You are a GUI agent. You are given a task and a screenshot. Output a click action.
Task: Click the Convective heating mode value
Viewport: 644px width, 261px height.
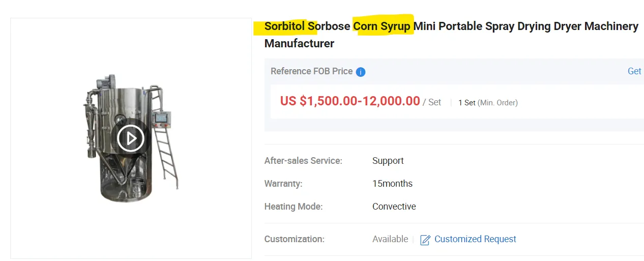394,207
